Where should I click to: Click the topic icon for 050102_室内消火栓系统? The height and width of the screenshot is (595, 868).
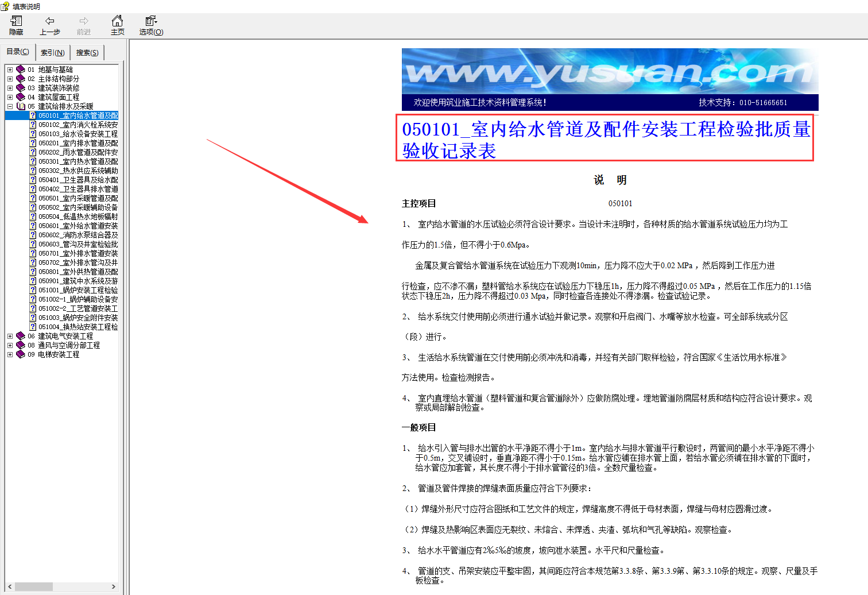pyautogui.click(x=33, y=125)
